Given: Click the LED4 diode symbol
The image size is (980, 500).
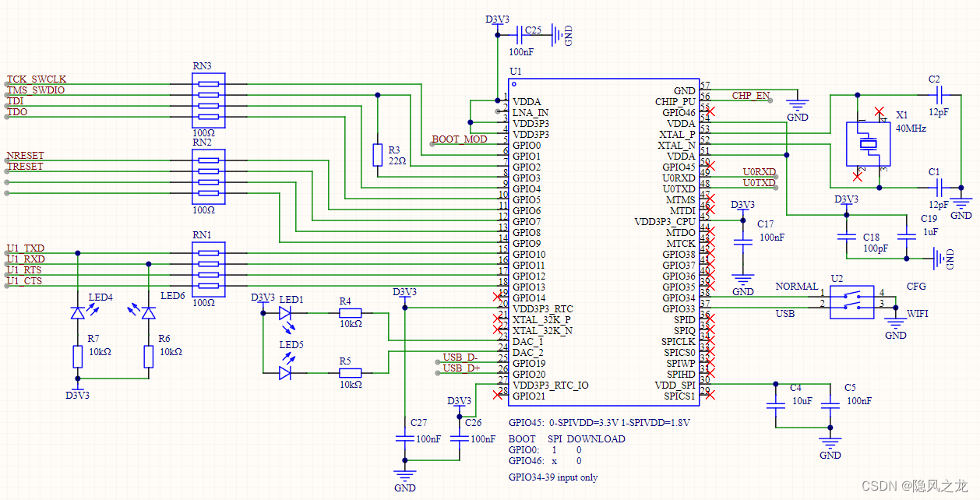Looking at the screenshot, I should click(x=77, y=312).
